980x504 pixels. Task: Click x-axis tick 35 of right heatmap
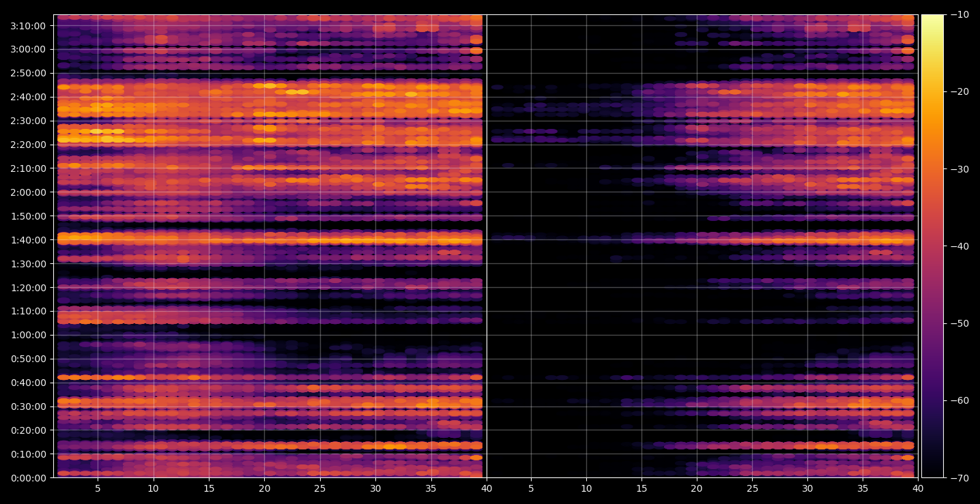[863, 489]
